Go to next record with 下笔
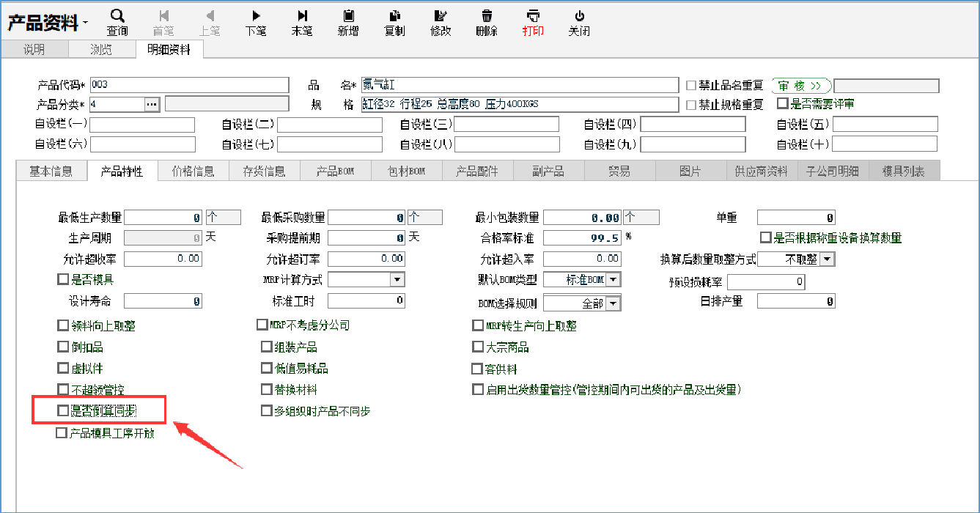The height and width of the screenshot is (513, 980). [x=256, y=16]
